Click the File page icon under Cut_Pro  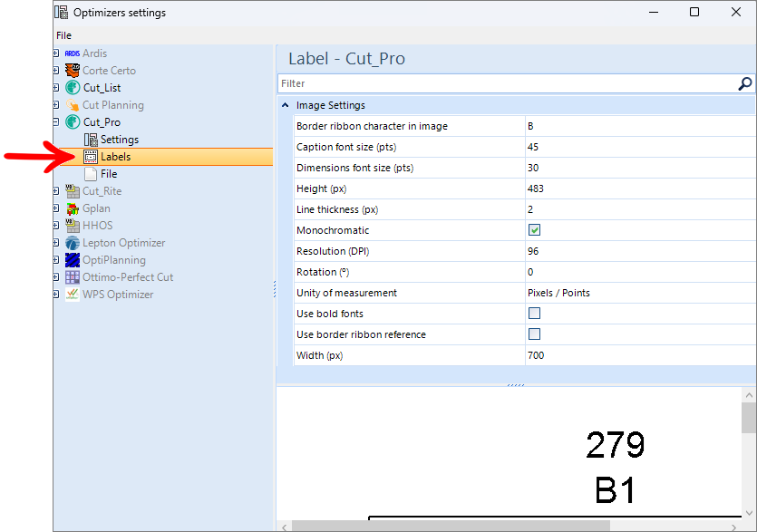tap(91, 174)
